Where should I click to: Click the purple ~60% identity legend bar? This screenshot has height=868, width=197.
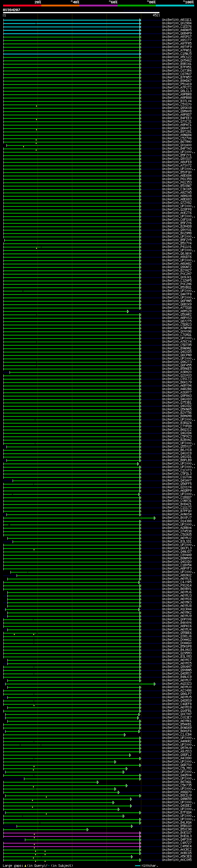coord(99,6)
